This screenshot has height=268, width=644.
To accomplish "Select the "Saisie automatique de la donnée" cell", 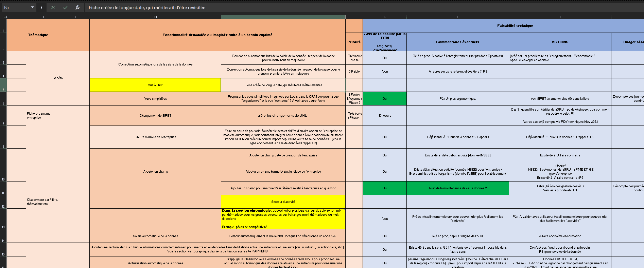I will coord(155,236).
